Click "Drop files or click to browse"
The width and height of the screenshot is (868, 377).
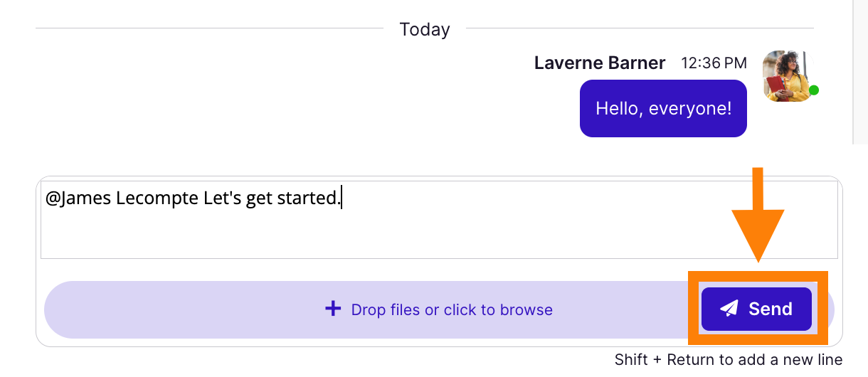[452, 309]
